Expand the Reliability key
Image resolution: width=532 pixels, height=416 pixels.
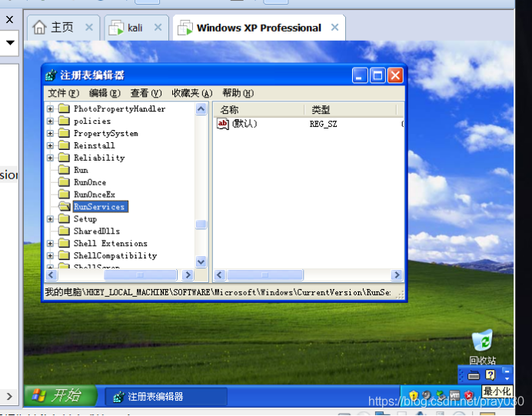coord(50,158)
